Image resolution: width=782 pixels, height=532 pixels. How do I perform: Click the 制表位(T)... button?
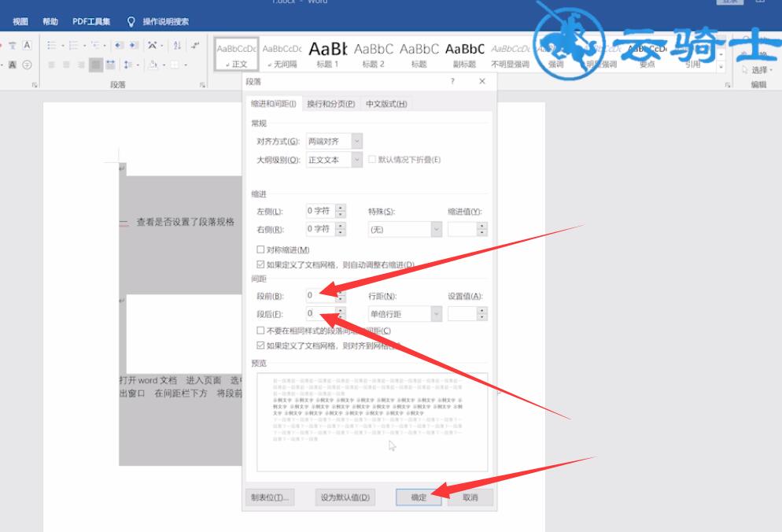pyautogui.click(x=270, y=497)
